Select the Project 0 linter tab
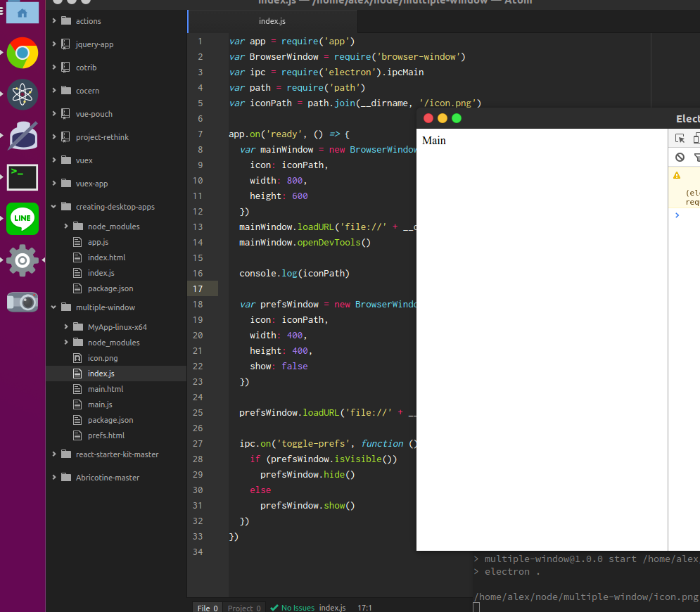The height and width of the screenshot is (612, 700). click(244, 608)
